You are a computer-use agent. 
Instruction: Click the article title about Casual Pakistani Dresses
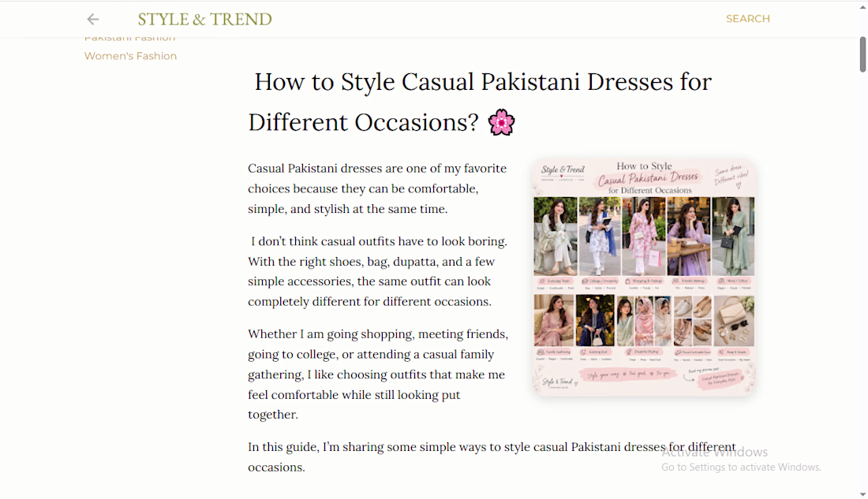point(480,102)
